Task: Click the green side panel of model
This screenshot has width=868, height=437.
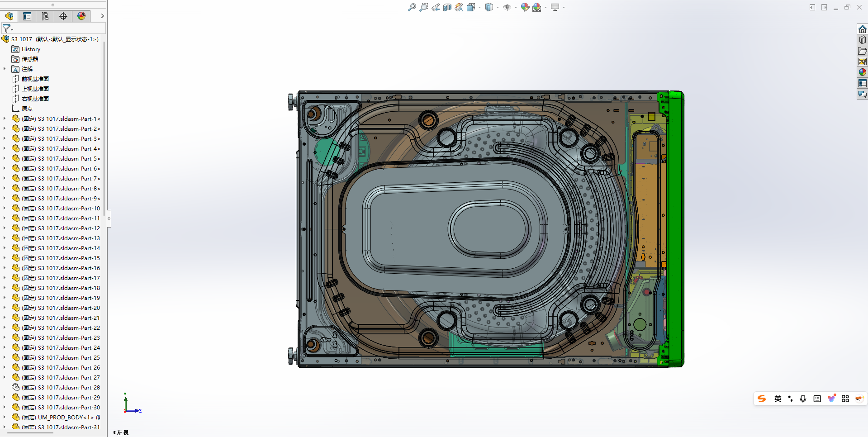Action: pos(676,228)
